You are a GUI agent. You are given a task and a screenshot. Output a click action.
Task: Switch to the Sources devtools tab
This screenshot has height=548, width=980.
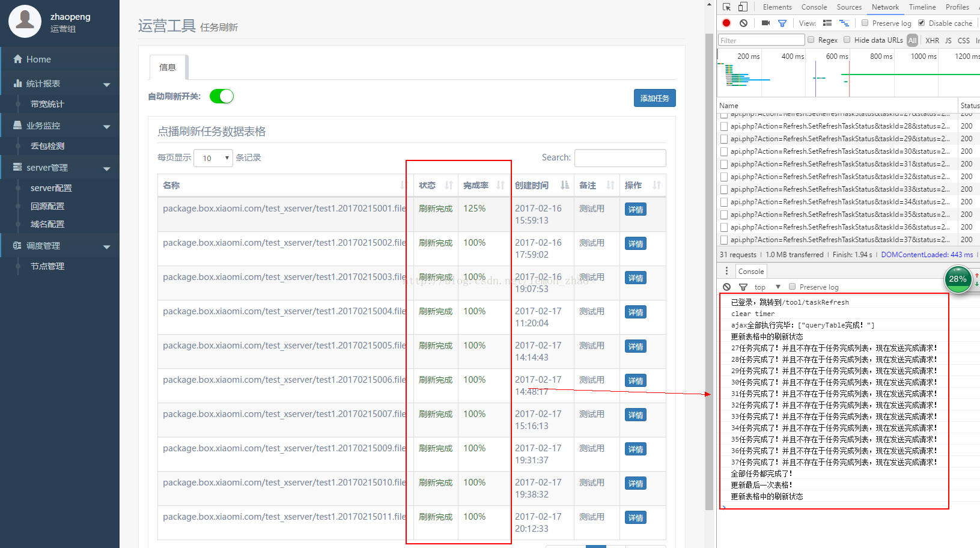(849, 7)
